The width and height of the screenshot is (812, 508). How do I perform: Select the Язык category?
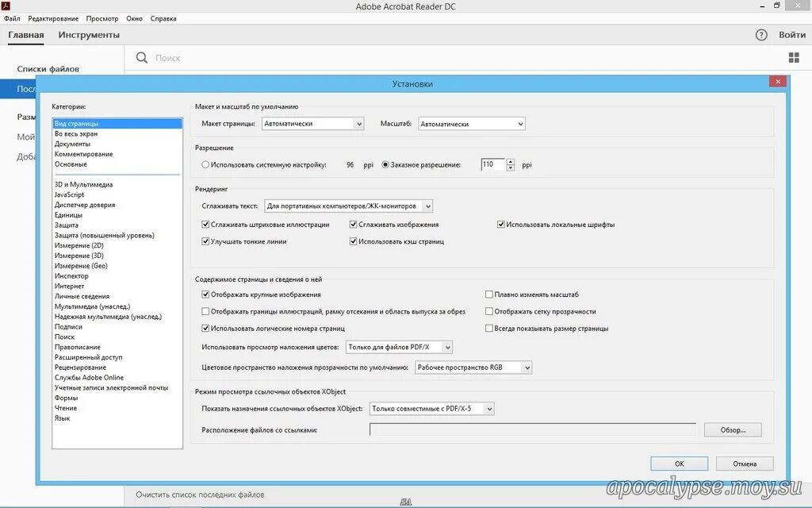pyautogui.click(x=62, y=418)
